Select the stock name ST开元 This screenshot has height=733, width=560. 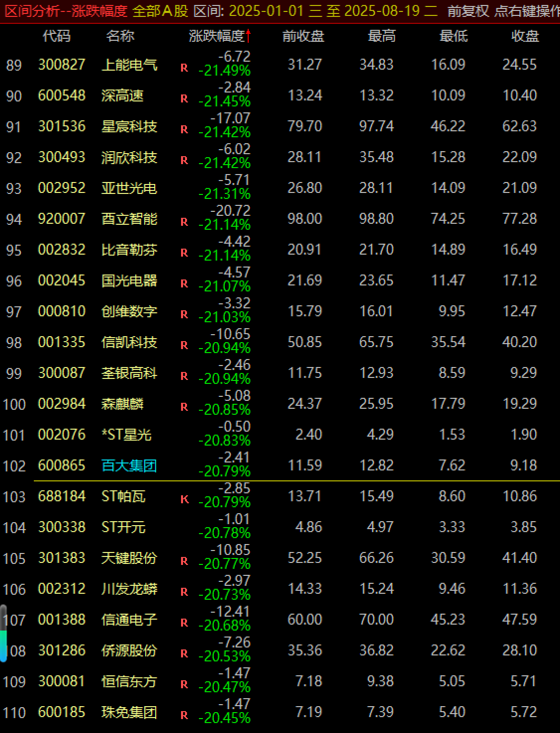click(x=123, y=527)
